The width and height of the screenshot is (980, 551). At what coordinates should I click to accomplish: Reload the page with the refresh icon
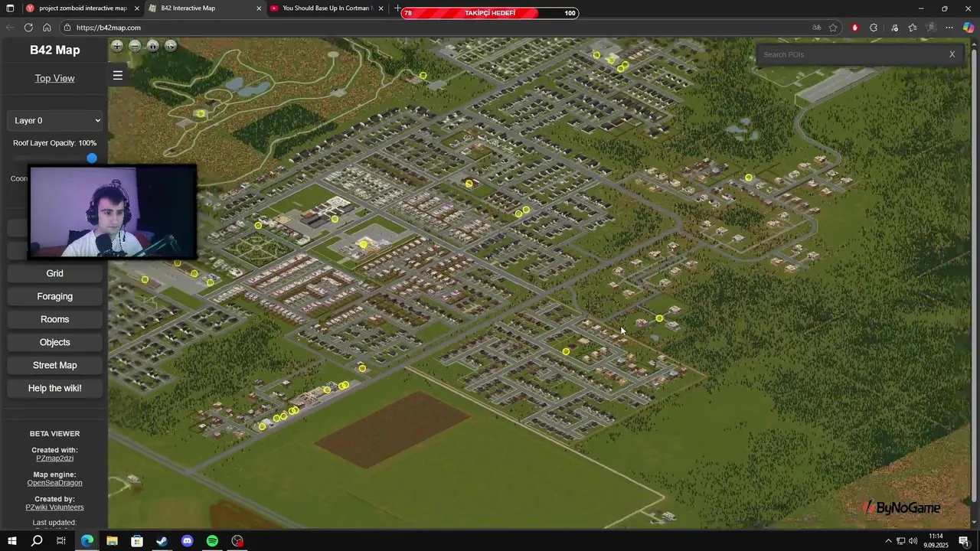[x=28, y=28]
